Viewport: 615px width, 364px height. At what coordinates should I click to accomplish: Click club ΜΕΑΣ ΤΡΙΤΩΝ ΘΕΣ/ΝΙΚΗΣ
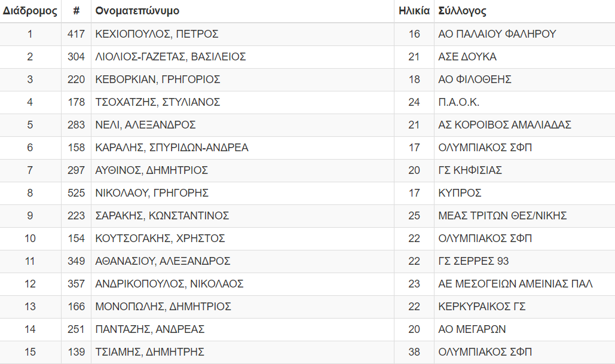pyautogui.click(x=503, y=216)
